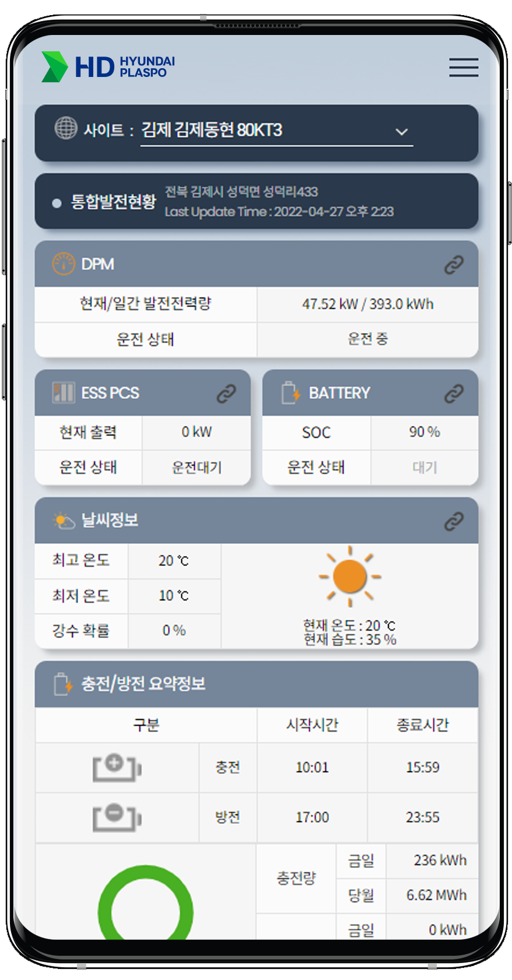
Task: Open the weather info link icon
Action: 454,521
